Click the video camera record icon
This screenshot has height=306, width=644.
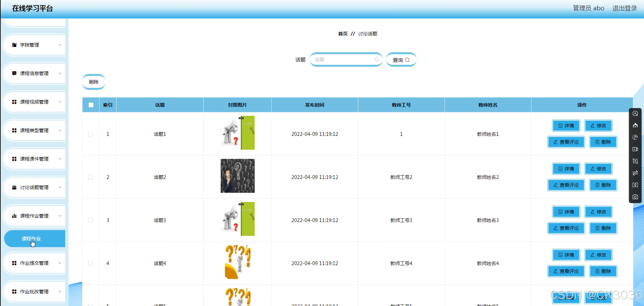point(635,149)
